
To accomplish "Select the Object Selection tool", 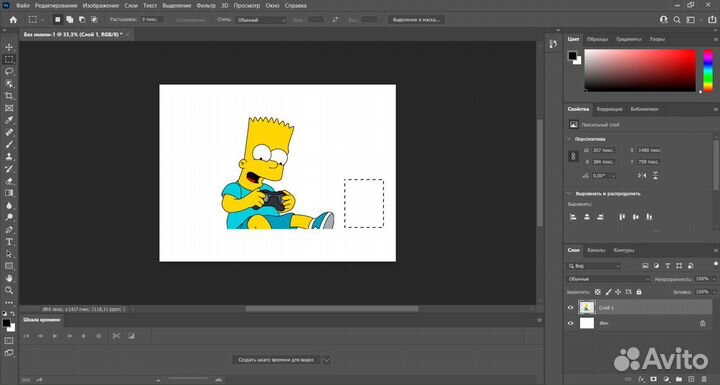I will [x=9, y=84].
